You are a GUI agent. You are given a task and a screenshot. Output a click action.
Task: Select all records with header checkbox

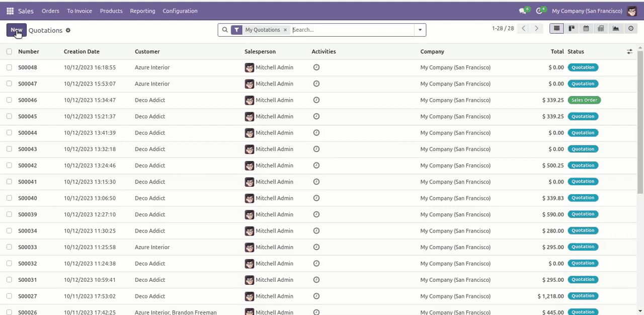click(x=9, y=51)
